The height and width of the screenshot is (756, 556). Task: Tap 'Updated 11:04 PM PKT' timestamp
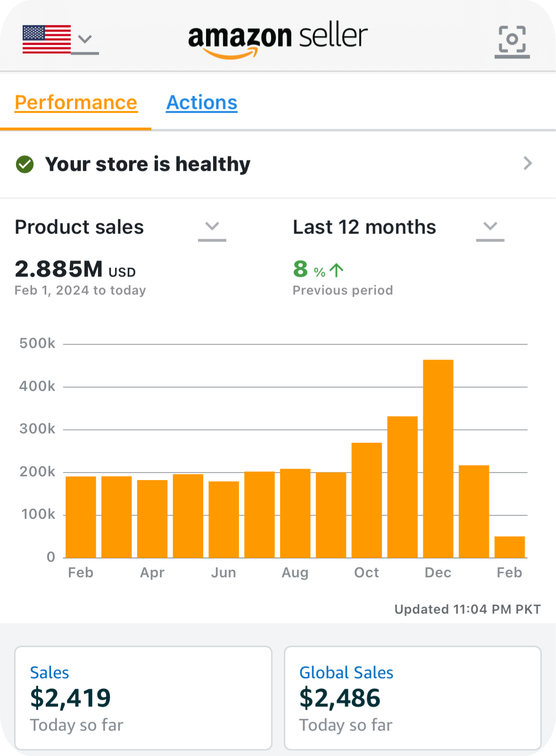[x=467, y=609]
